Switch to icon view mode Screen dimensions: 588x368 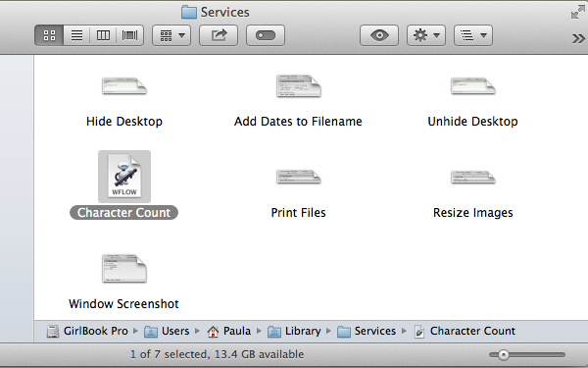click(49, 35)
